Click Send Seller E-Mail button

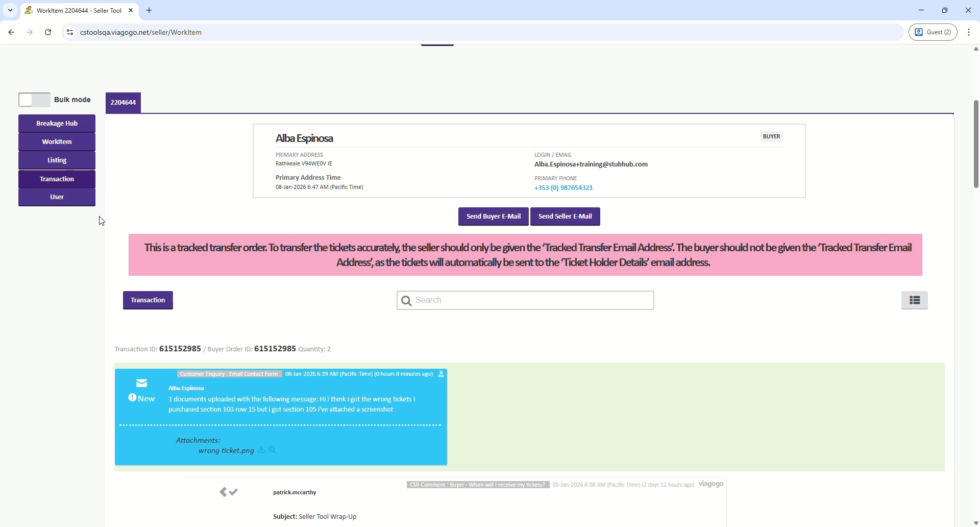click(x=566, y=217)
